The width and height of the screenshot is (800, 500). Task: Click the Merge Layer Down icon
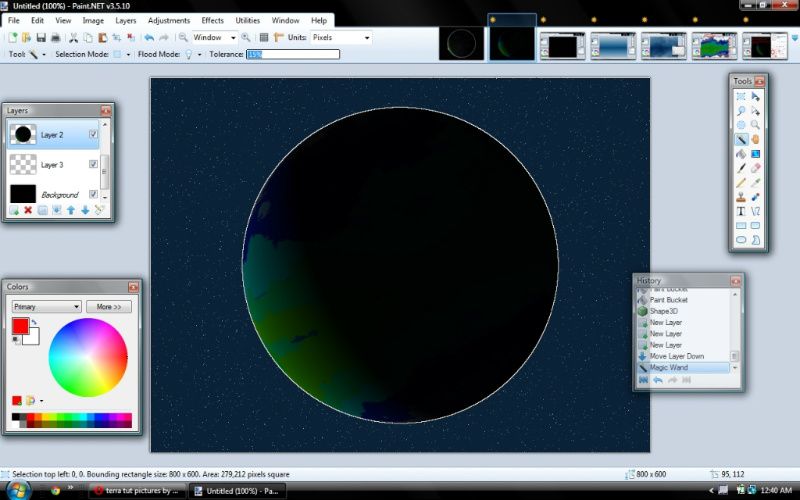[57, 210]
